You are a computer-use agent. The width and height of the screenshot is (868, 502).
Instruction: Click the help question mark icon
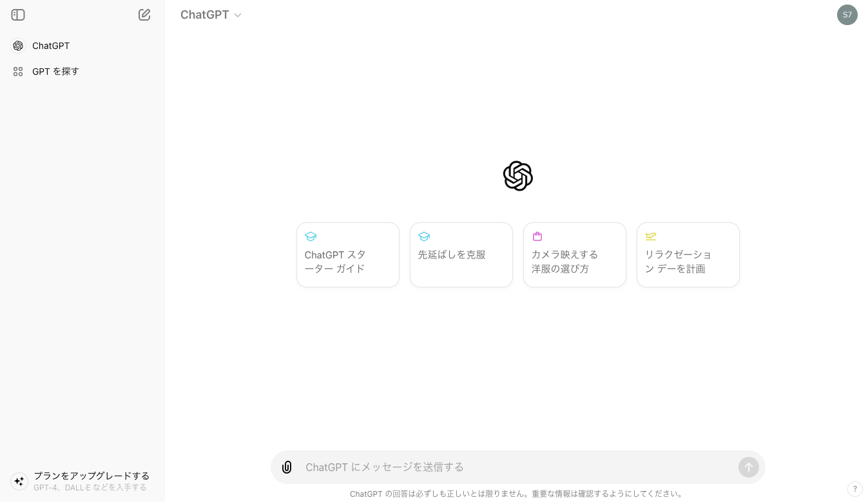tap(855, 488)
